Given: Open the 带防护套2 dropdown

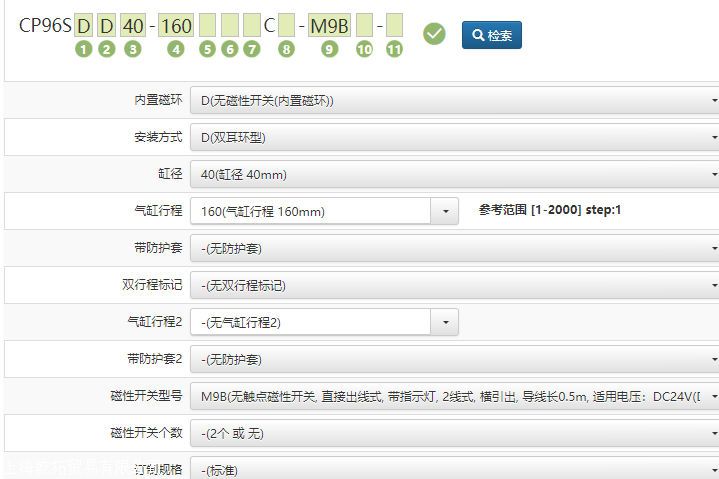Looking at the screenshot, I should coord(455,359).
